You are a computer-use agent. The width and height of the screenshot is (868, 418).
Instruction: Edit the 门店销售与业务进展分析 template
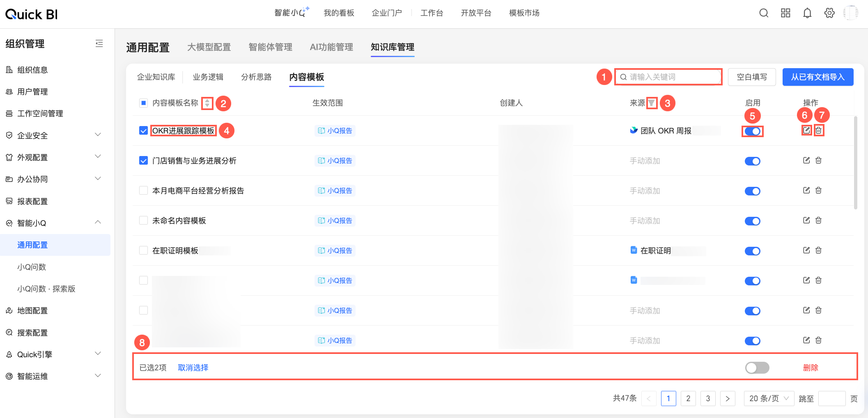pyautogui.click(x=806, y=161)
